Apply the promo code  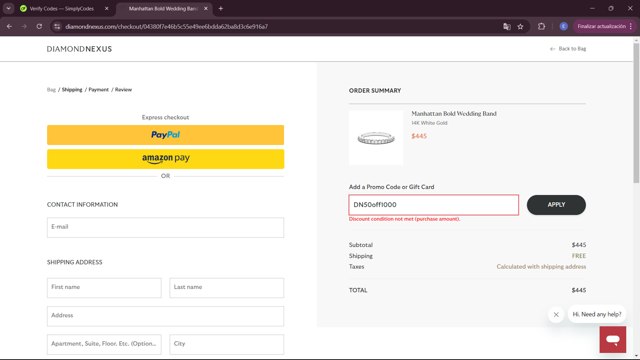pyautogui.click(x=556, y=205)
